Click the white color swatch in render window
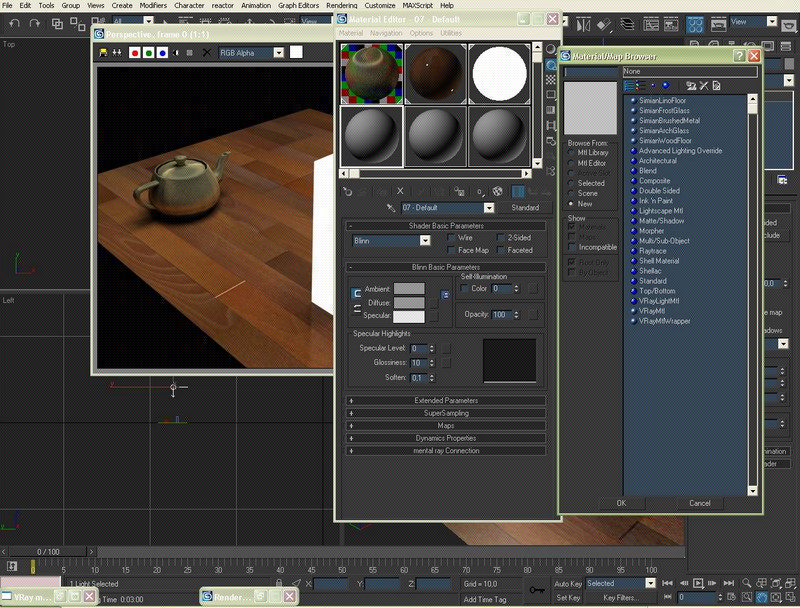Viewport: 800px width, 608px height. point(296,52)
